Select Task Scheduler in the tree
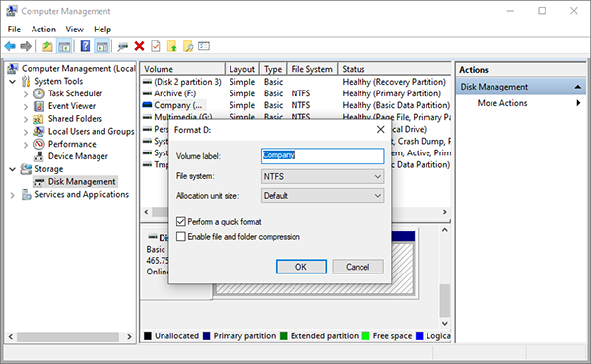The height and width of the screenshot is (364, 591). click(75, 93)
